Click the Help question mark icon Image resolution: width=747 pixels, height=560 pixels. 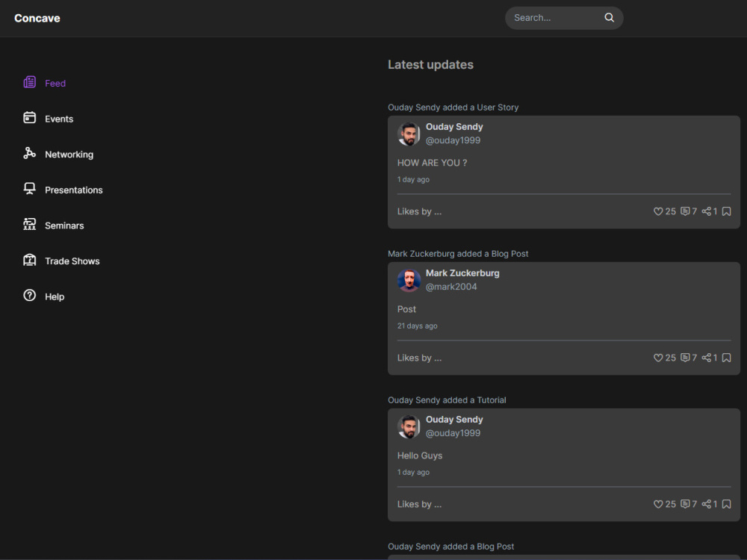click(x=30, y=295)
